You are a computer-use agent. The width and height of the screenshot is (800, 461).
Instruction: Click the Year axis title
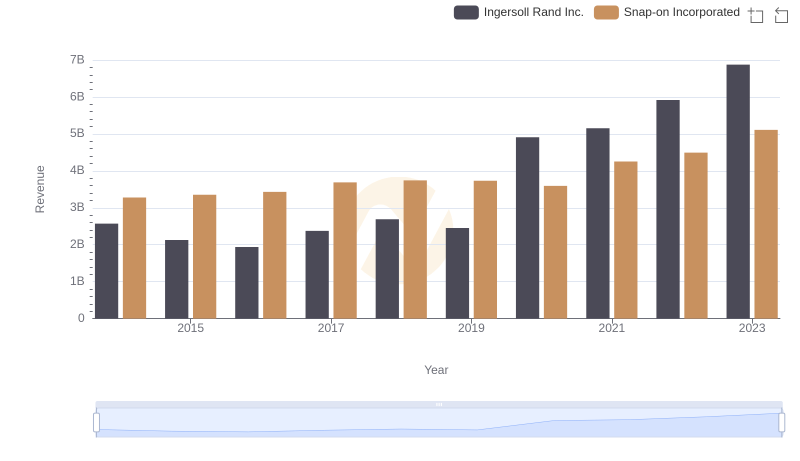tap(436, 370)
